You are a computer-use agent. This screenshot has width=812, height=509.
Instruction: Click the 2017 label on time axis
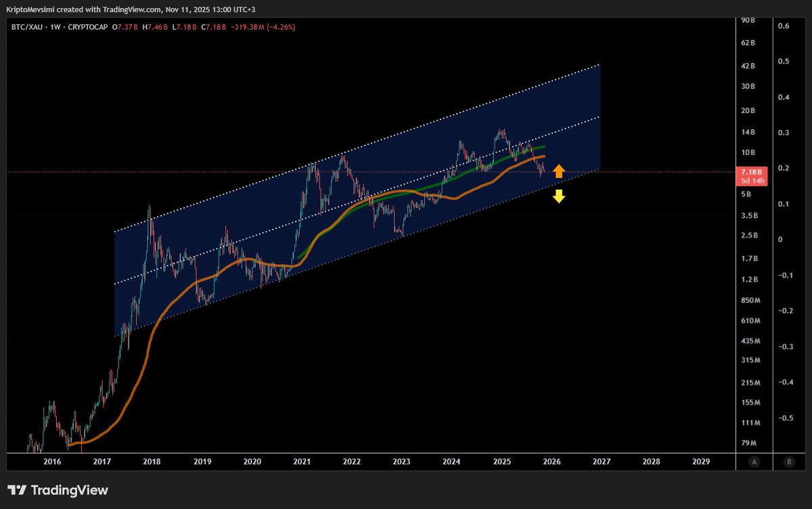tap(102, 462)
